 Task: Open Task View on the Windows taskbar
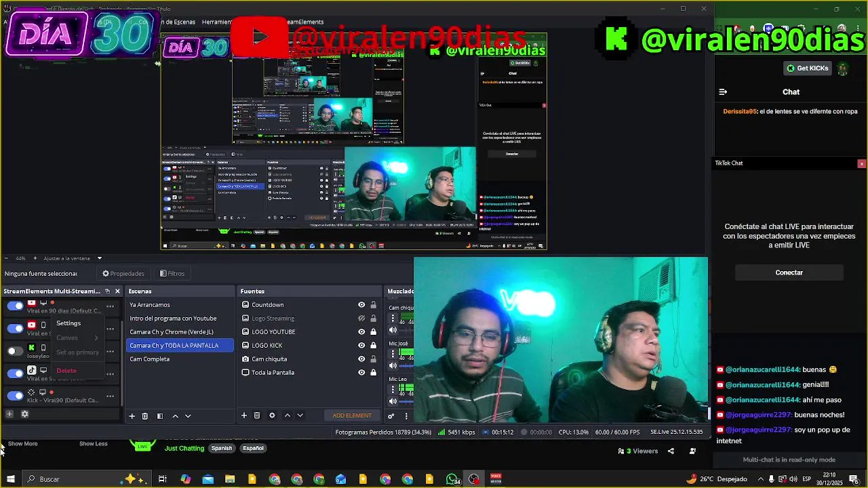tap(163, 479)
